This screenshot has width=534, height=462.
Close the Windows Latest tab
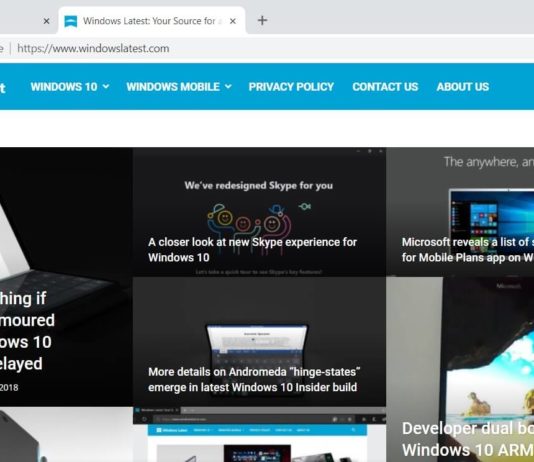pos(233,21)
